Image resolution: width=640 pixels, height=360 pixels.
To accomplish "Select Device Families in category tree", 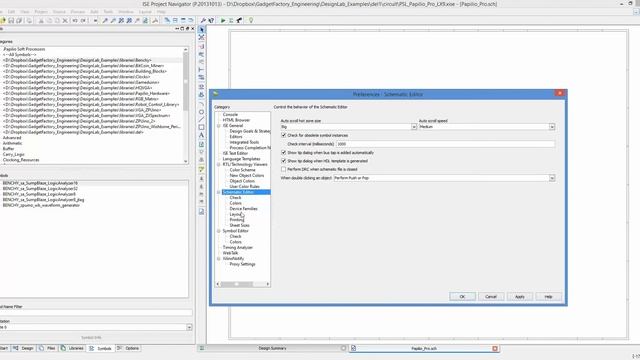I will [243, 209].
